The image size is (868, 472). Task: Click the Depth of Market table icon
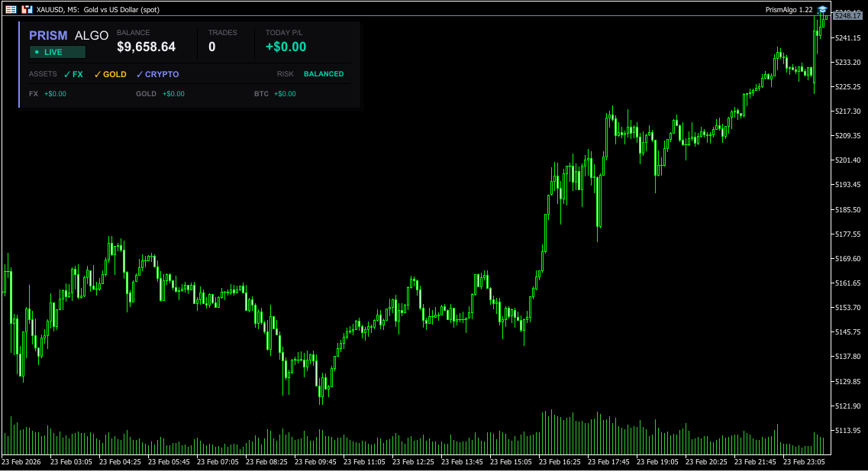pos(11,9)
